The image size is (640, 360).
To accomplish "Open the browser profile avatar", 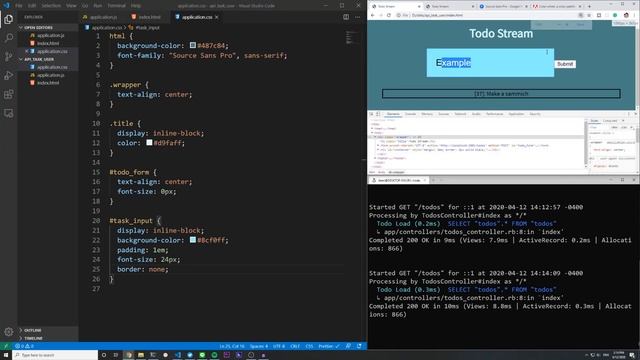I will point(626,15).
